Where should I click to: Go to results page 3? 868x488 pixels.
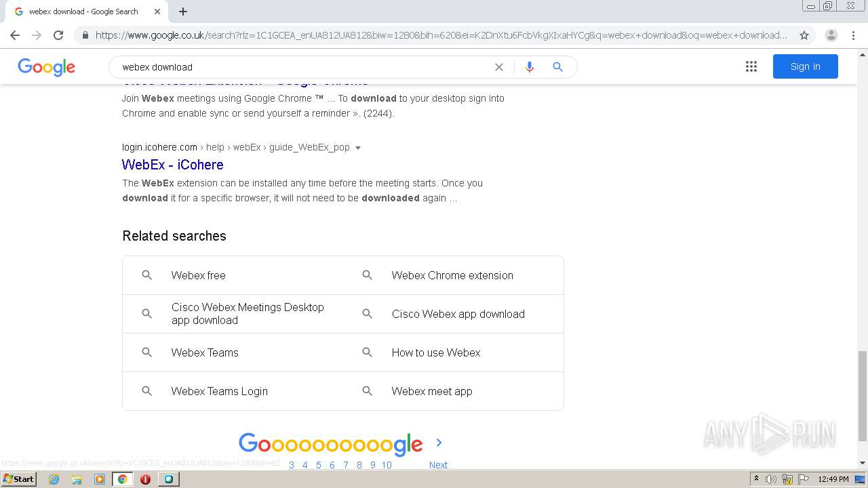click(x=292, y=465)
